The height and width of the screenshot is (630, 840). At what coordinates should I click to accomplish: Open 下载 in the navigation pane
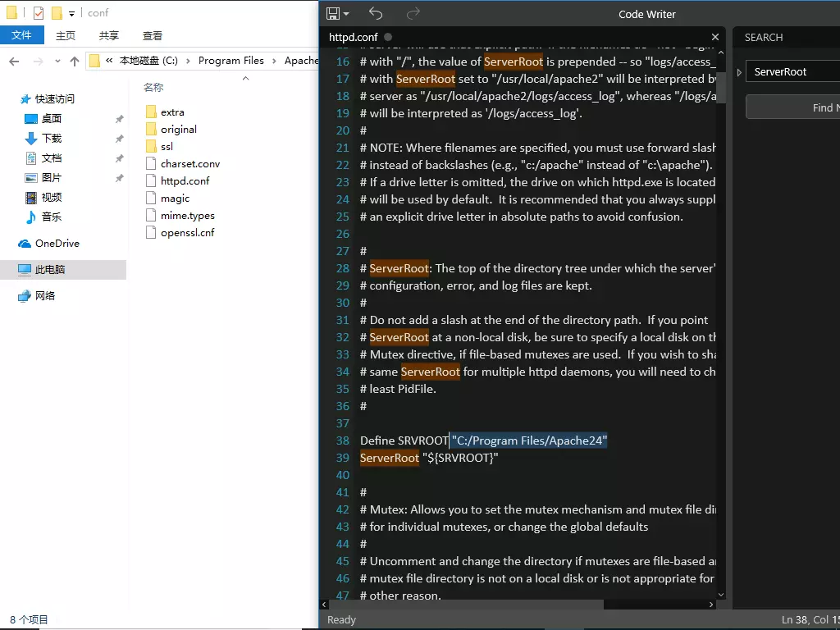click(x=51, y=138)
